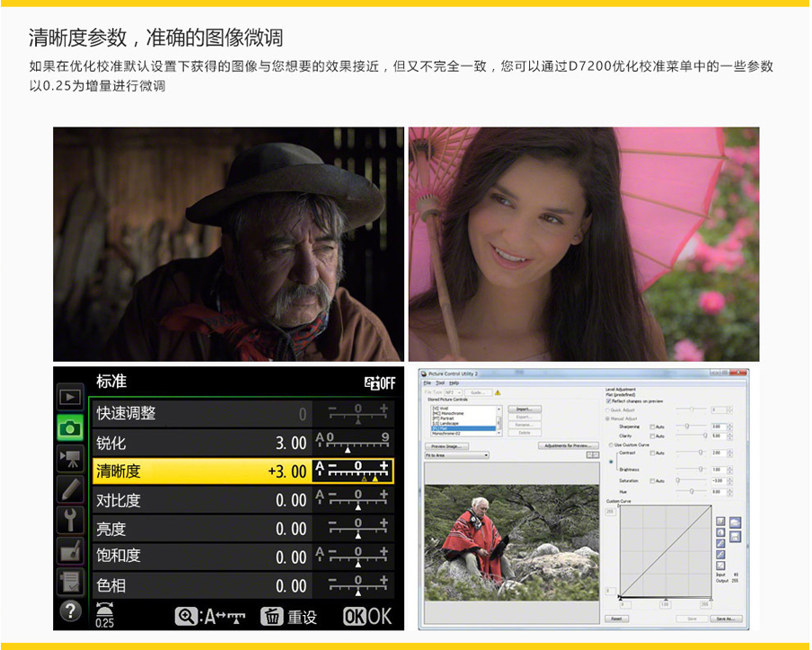Screen dimensions: 812x650
Task: Open the Help menu
Action: pyautogui.click(x=455, y=383)
